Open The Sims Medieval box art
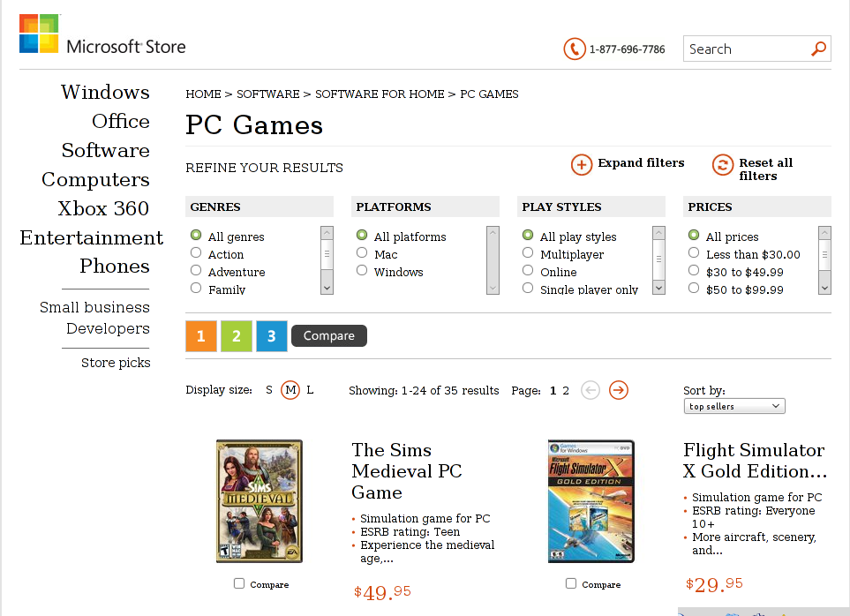Image resolution: width=850 pixels, height=616 pixels. [x=260, y=501]
